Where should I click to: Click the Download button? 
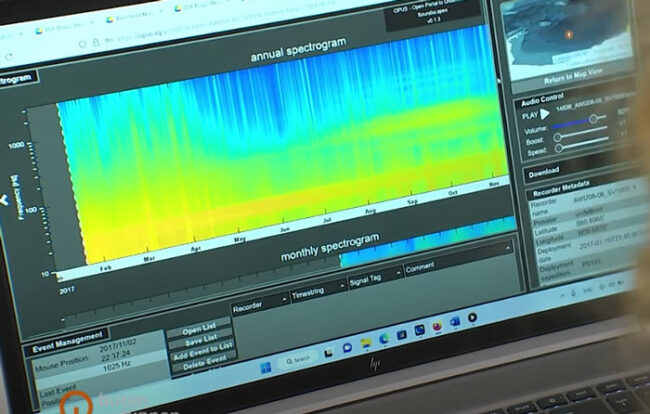(543, 173)
